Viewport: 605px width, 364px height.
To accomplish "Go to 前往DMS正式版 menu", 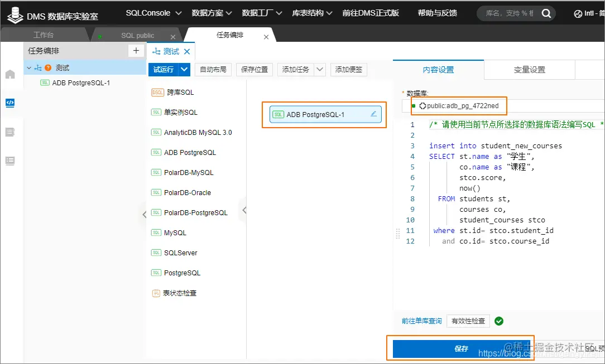I will coord(371,13).
